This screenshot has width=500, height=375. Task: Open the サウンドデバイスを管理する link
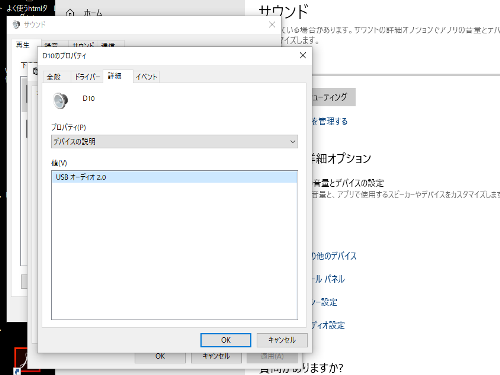(x=329, y=121)
